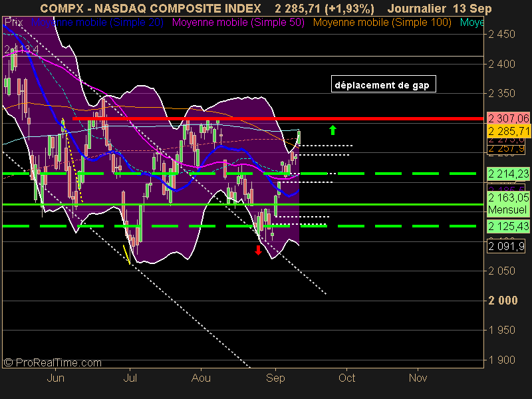Viewport: 532px width, 399px height.
Task: Click the 2 413,4 high value label
Action: pos(21,50)
